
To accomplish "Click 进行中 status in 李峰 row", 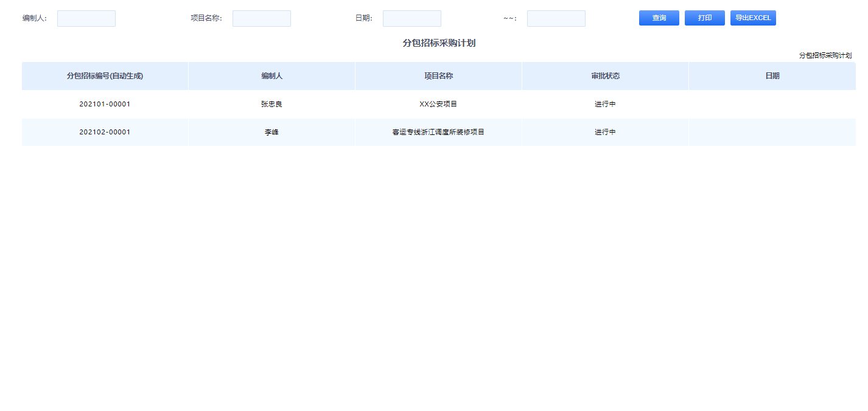I will [x=605, y=132].
